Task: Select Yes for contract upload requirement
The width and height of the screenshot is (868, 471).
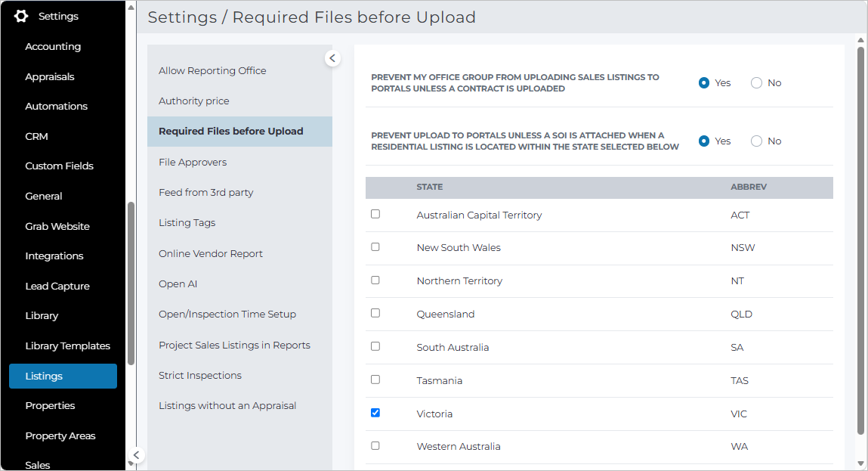Action: pos(703,83)
